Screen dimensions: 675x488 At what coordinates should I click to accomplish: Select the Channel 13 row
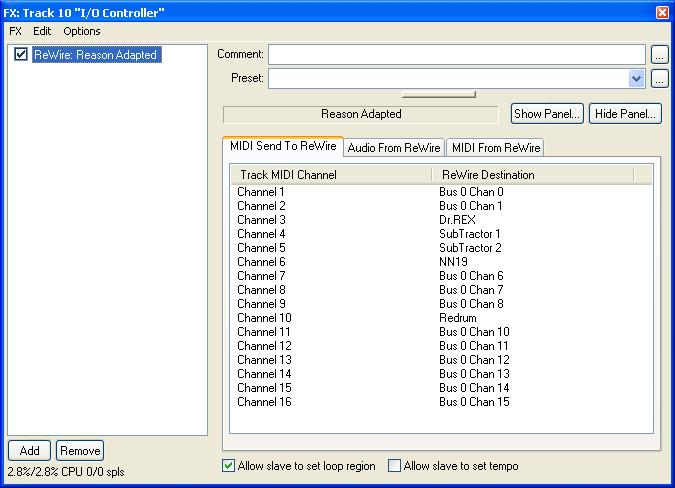441,360
